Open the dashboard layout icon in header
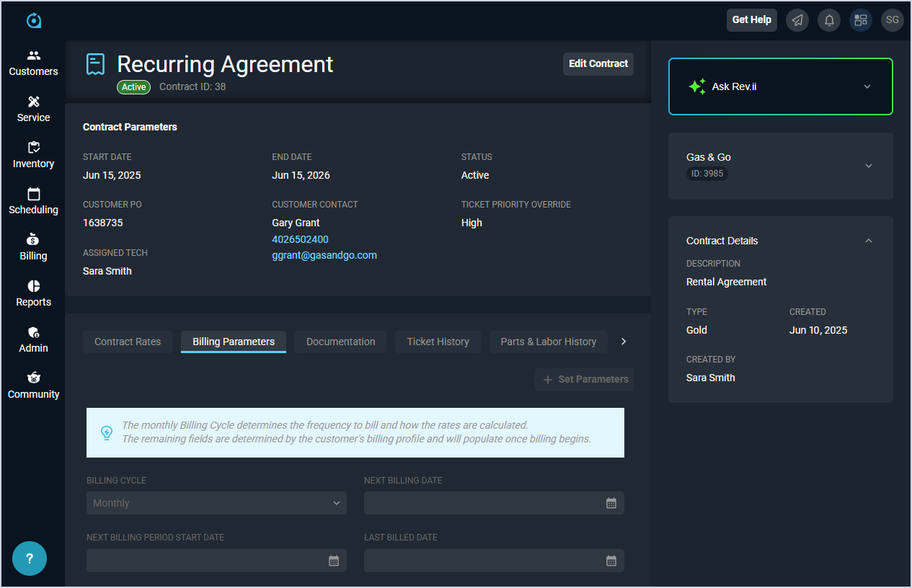 point(861,20)
